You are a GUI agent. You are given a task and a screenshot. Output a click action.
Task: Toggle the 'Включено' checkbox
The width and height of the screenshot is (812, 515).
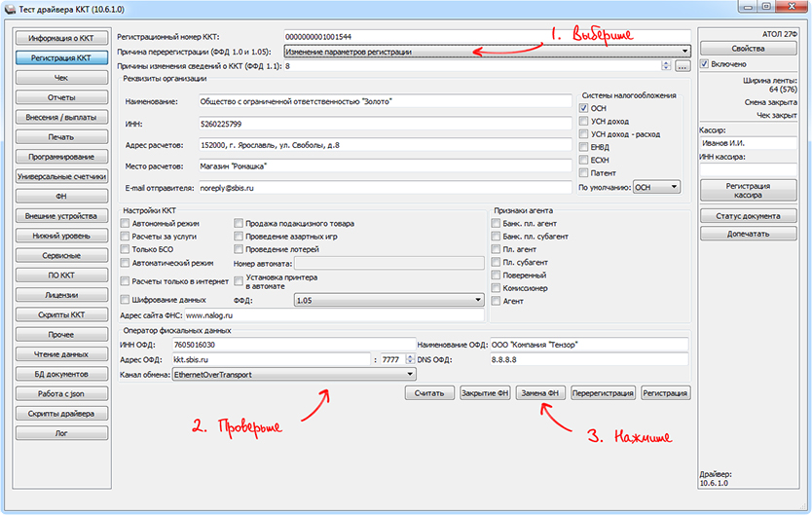(x=704, y=64)
